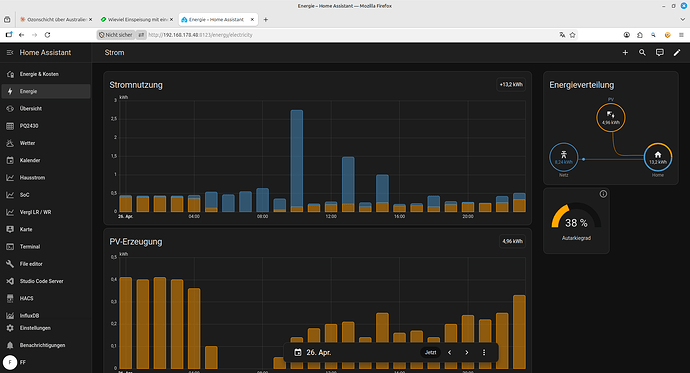The height and width of the screenshot is (373, 690).
Task: Open the Firefox hamburger menu
Action: click(x=681, y=35)
